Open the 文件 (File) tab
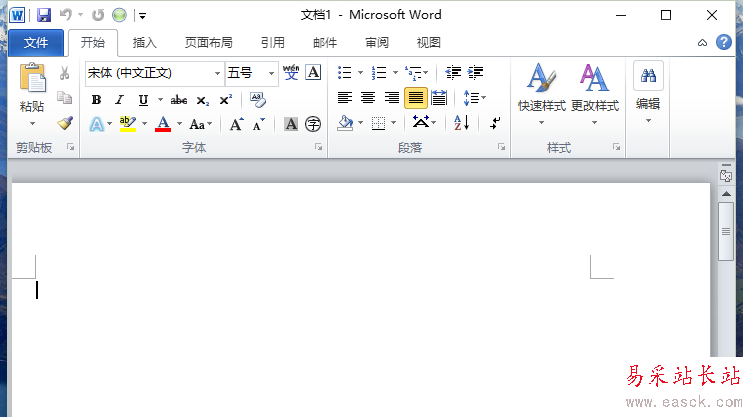 point(36,43)
